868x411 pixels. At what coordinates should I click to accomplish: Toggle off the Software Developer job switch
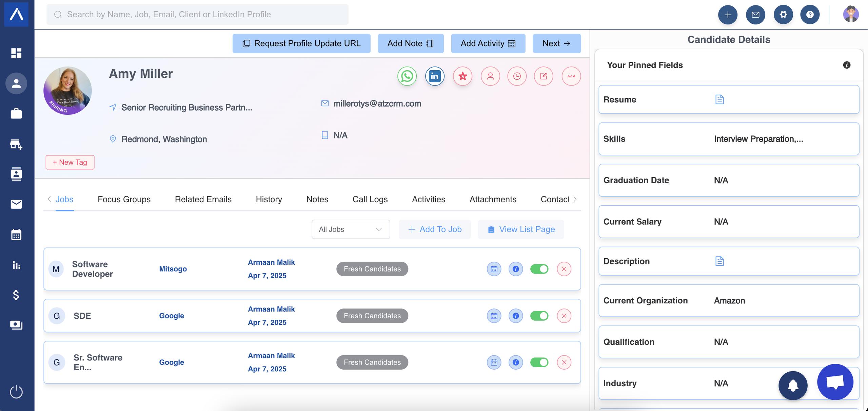pyautogui.click(x=539, y=269)
